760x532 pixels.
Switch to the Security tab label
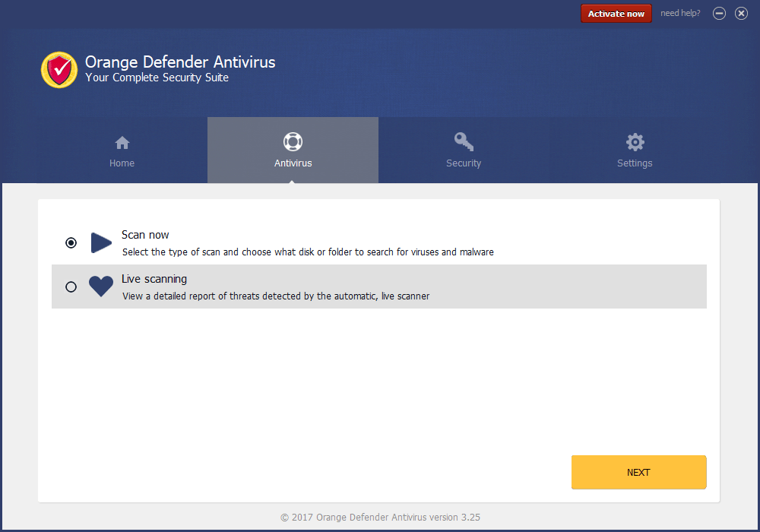(x=464, y=163)
